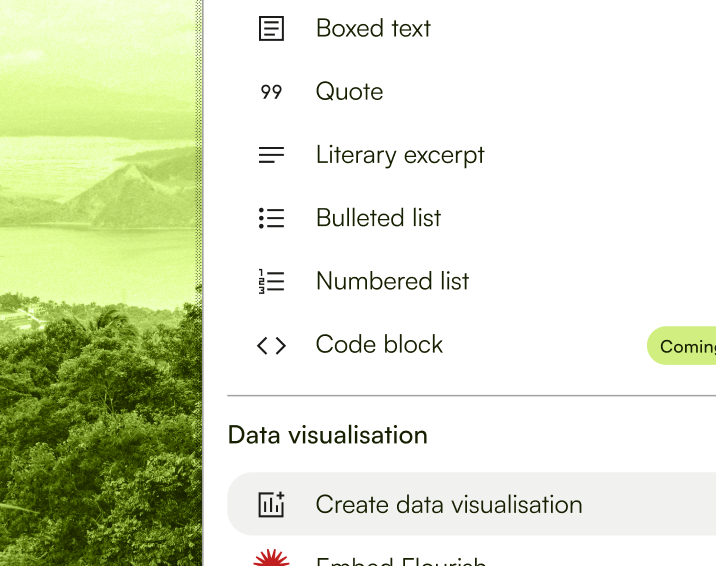Choose the Quote menu option
This screenshot has height=566, width=716.
point(349,92)
